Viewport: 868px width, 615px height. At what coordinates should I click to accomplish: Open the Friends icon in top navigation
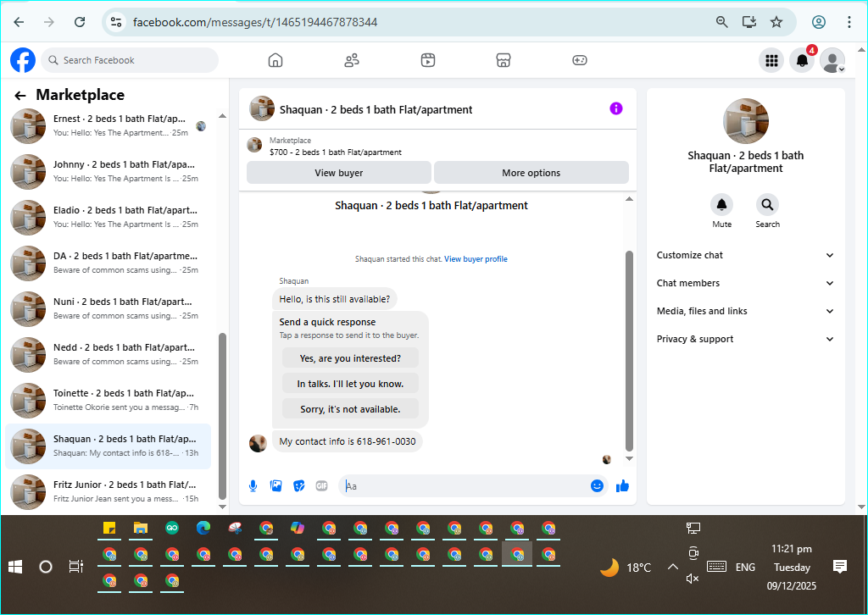(352, 60)
